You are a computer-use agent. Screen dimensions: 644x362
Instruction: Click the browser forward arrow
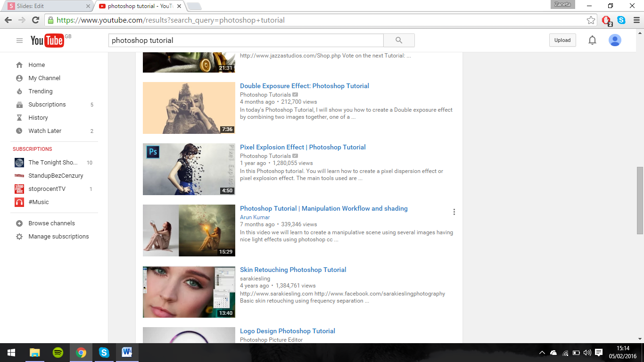[x=22, y=20]
